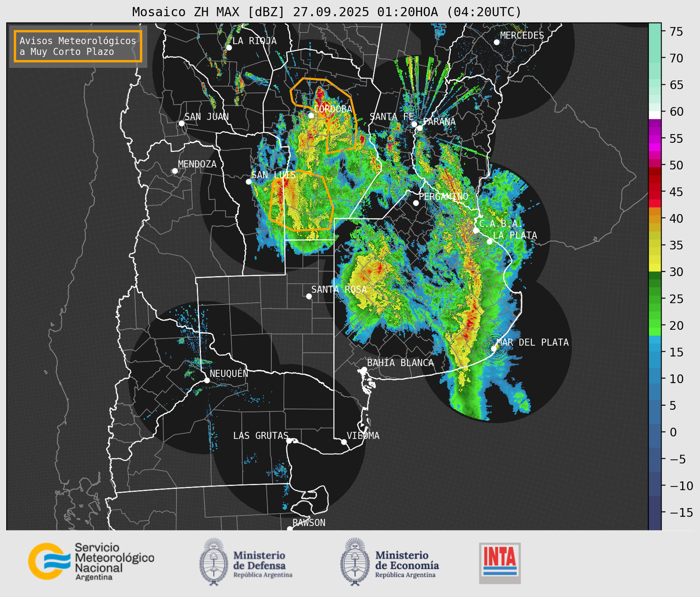Image resolution: width=700 pixels, height=597 pixels.
Task: Click the Mosaico ZH MAX title text
Action: pyautogui.click(x=326, y=12)
